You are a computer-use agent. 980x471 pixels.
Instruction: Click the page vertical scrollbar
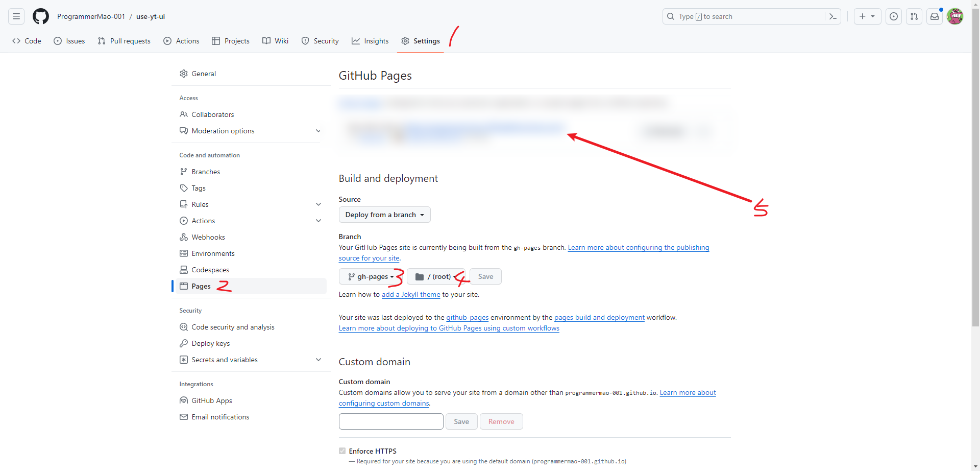pos(975,169)
